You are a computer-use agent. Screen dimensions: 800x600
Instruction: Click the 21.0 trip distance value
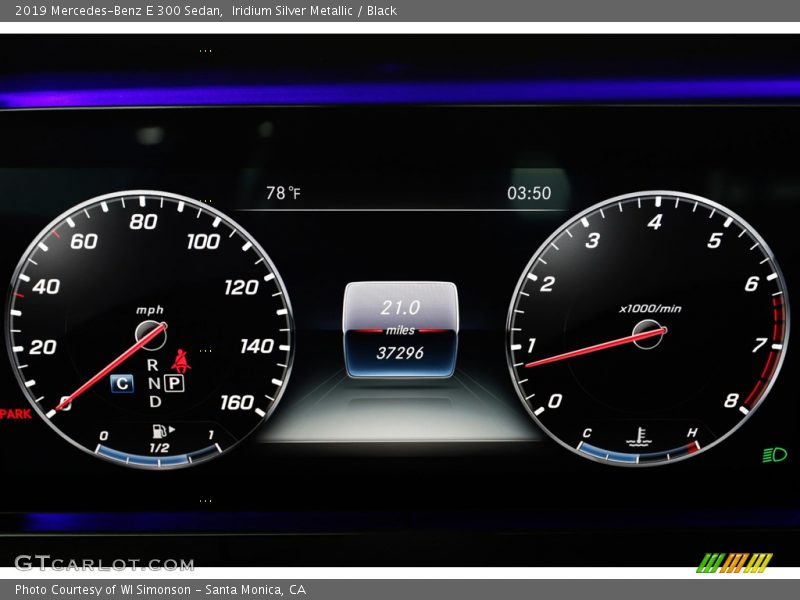pos(400,308)
